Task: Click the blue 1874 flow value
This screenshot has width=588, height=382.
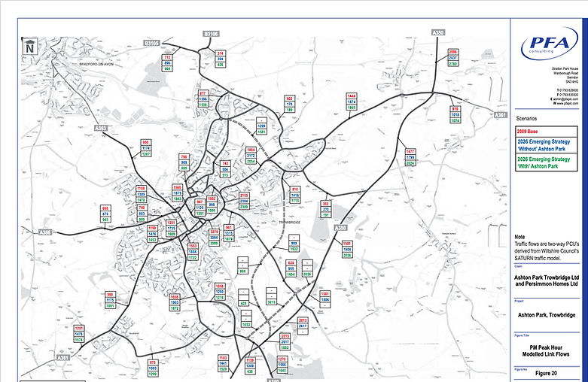Action: pos(352,102)
